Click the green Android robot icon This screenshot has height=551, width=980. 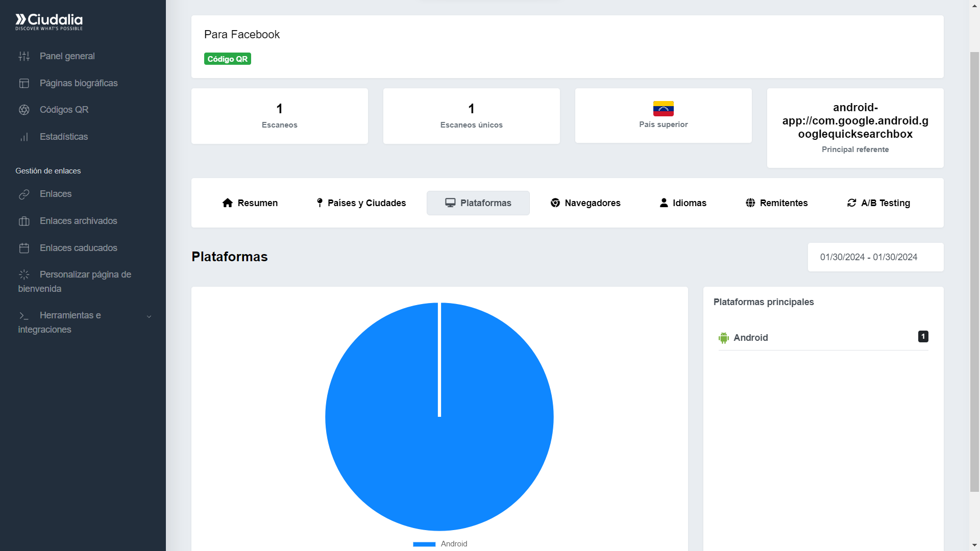tap(723, 338)
